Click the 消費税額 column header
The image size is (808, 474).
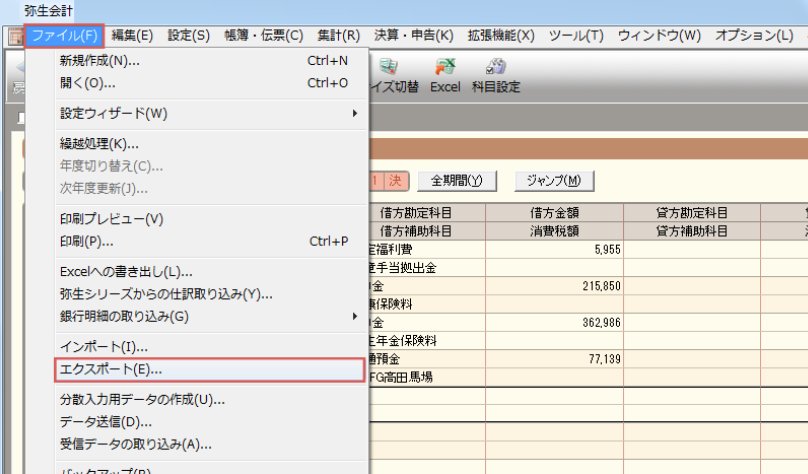pos(554,231)
